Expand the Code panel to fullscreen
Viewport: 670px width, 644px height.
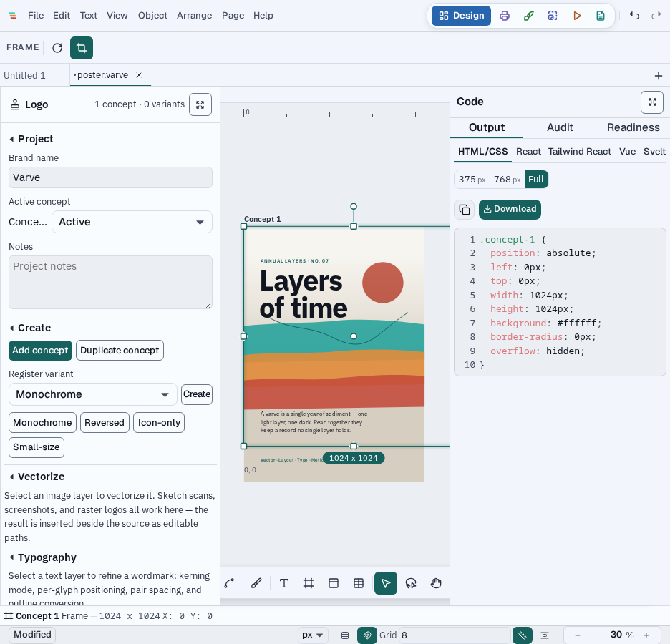[652, 102]
